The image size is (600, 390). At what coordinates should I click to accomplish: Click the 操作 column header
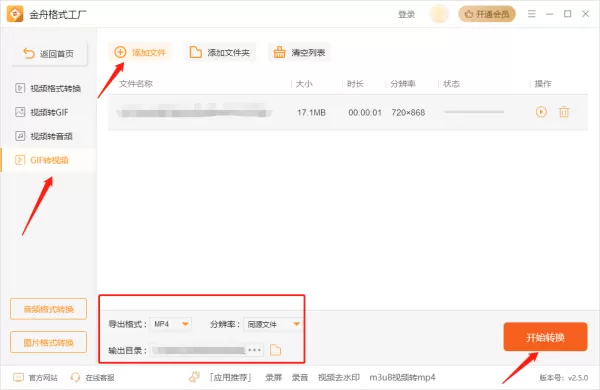tap(543, 84)
